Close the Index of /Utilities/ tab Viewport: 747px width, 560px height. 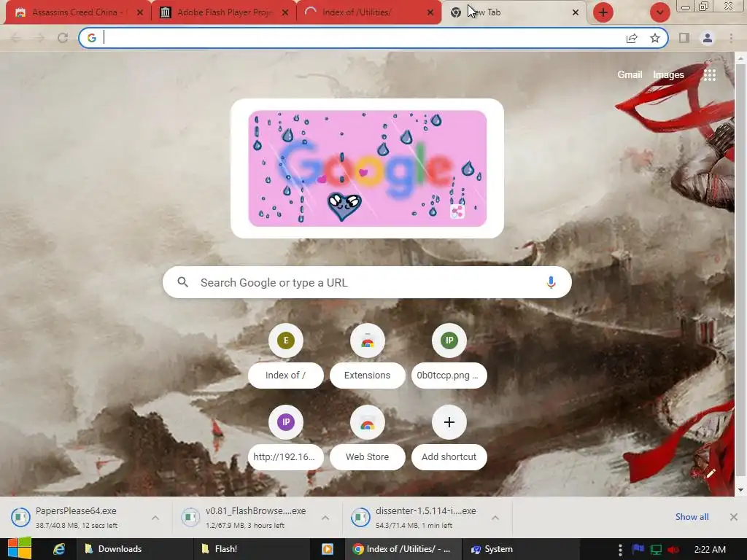point(430,13)
